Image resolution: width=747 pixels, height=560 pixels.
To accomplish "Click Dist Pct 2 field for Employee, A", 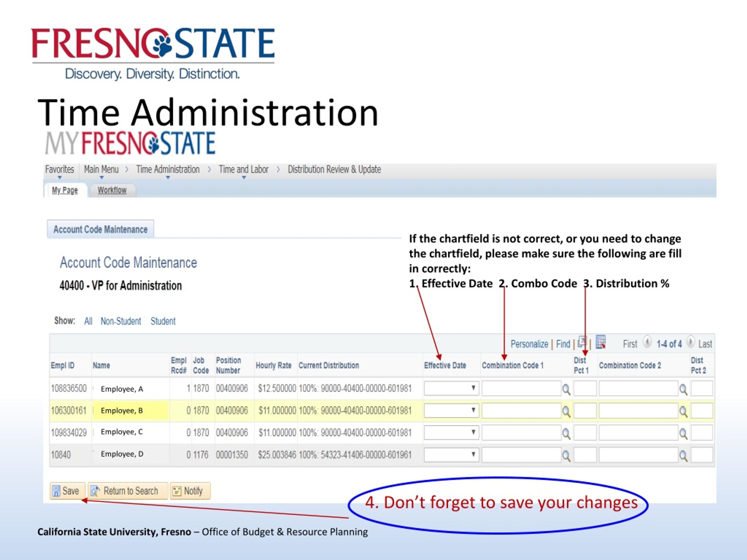I will coord(702,388).
